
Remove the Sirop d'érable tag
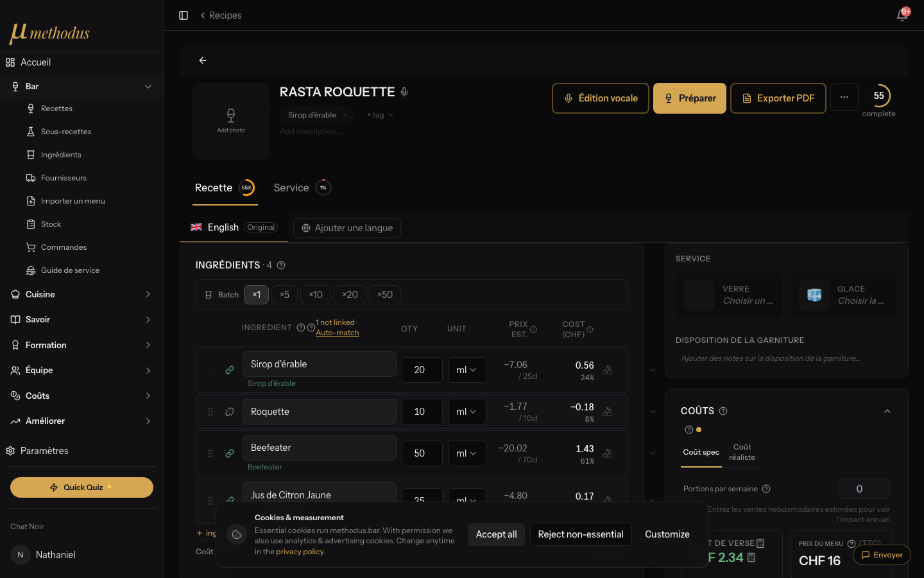(x=345, y=115)
